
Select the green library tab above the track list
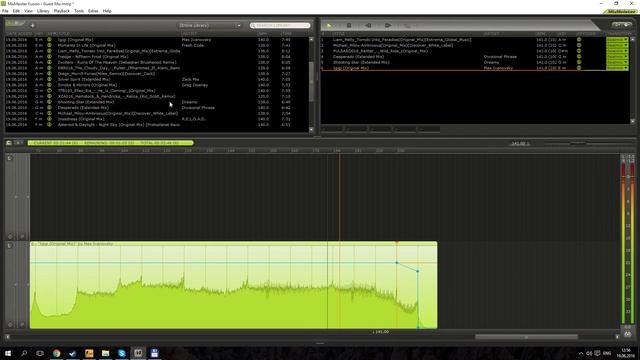(15, 24)
